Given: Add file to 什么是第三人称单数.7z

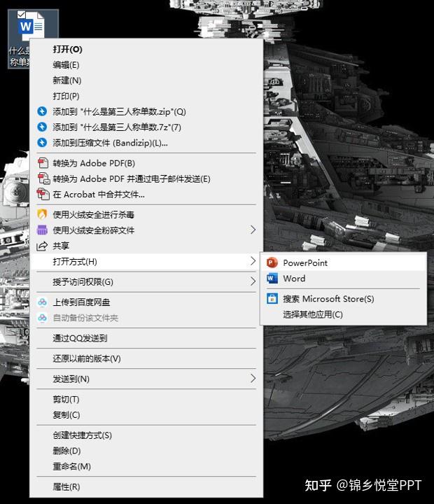Looking at the screenshot, I should pyautogui.click(x=146, y=127).
